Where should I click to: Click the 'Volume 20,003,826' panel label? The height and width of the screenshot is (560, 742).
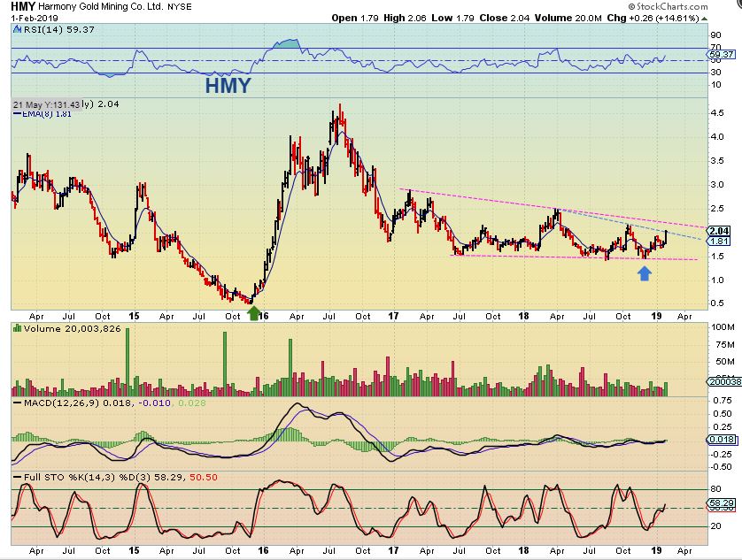click(73, 329)
